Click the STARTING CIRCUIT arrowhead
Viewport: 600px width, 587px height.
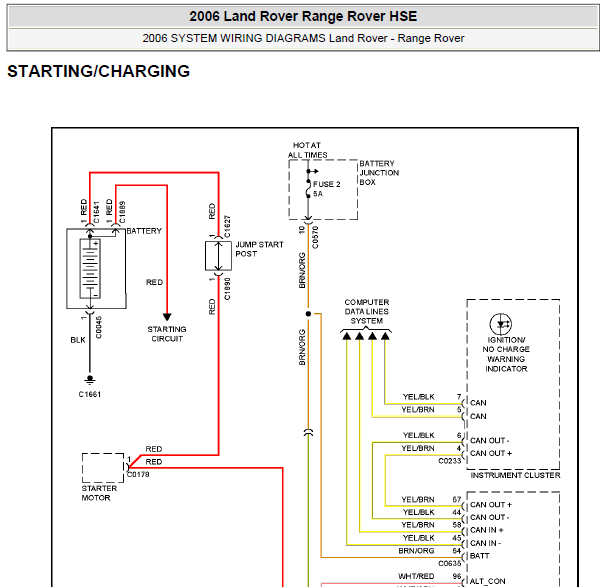click(167, 317)
